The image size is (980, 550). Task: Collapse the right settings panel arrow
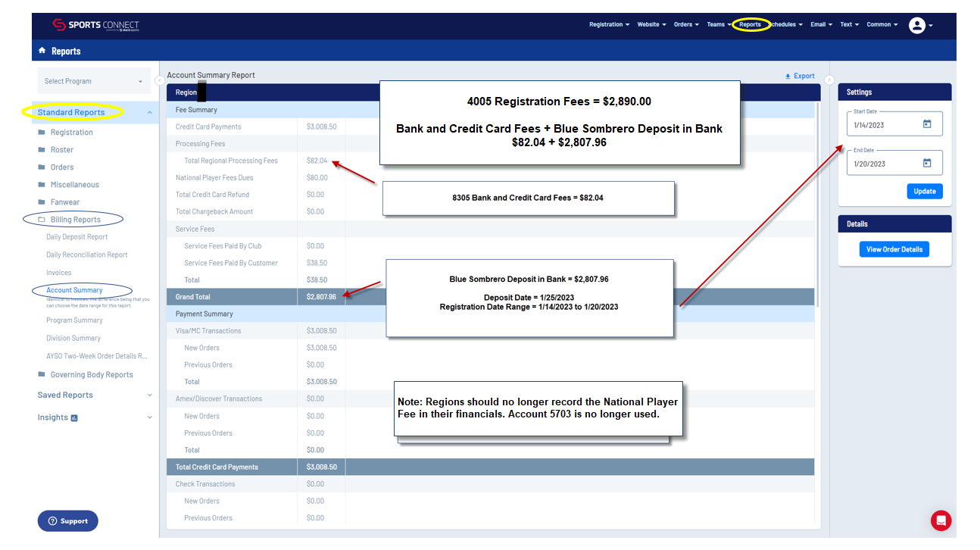click(829, 80)
